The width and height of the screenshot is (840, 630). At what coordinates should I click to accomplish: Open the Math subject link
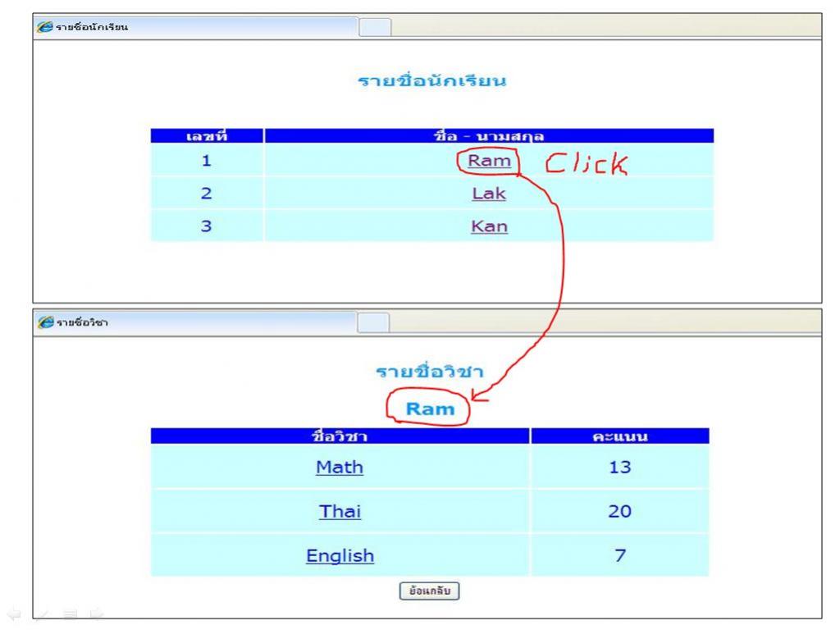coord(340,467)
